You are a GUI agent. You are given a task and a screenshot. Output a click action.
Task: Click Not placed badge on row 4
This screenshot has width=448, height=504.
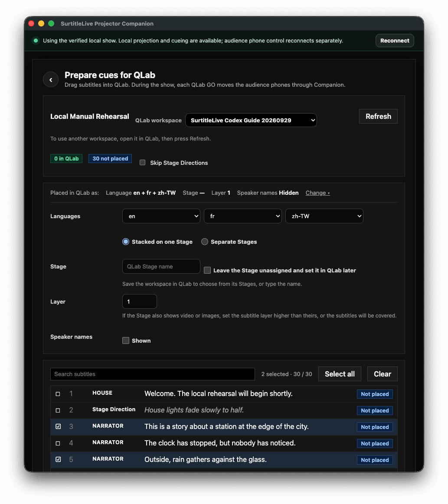(375, 444)
